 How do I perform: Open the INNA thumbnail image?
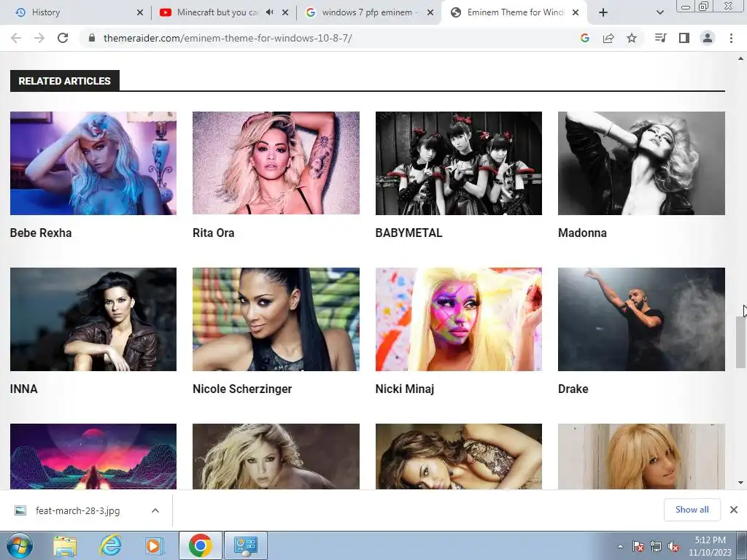93,319
